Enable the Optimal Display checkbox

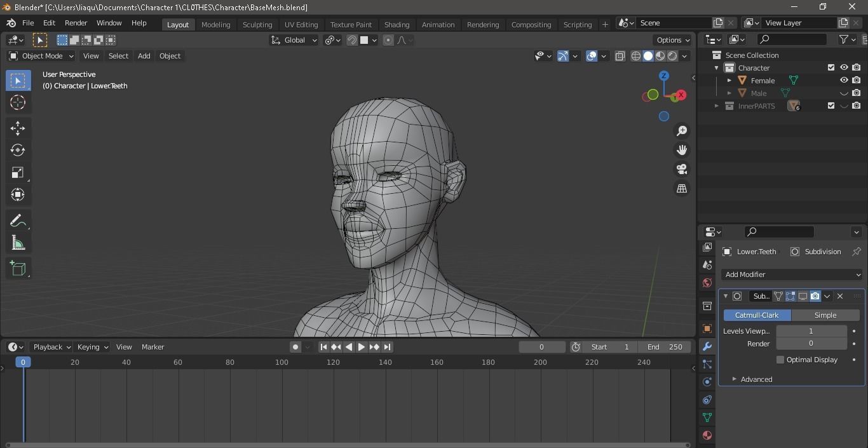pyautogui.click(x=780, y=360)
